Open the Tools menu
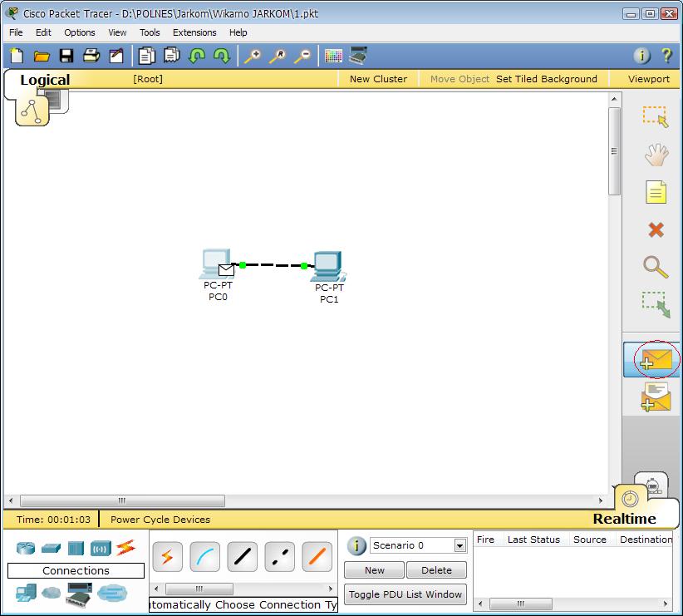 [x=150, y=32]
